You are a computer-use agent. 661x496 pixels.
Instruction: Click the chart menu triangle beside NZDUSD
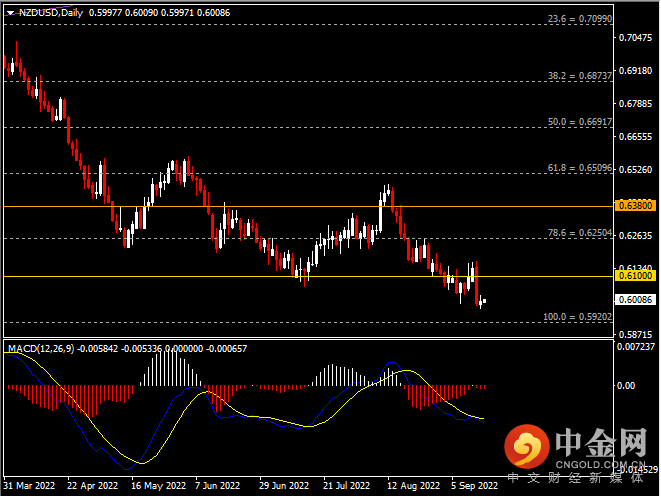click(x=9, y=13)
